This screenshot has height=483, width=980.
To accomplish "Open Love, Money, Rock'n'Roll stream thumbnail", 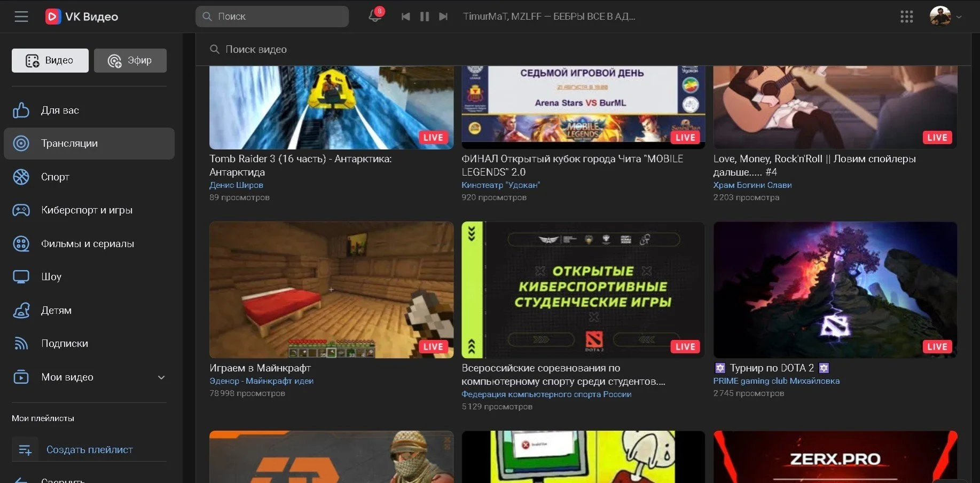I will [835, 107].
